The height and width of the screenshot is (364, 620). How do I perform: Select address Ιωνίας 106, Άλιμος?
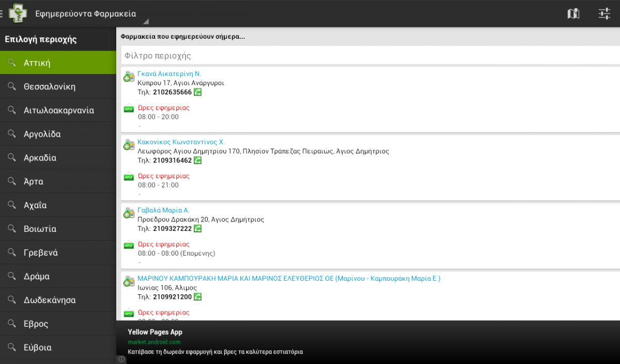coord(167,288)
